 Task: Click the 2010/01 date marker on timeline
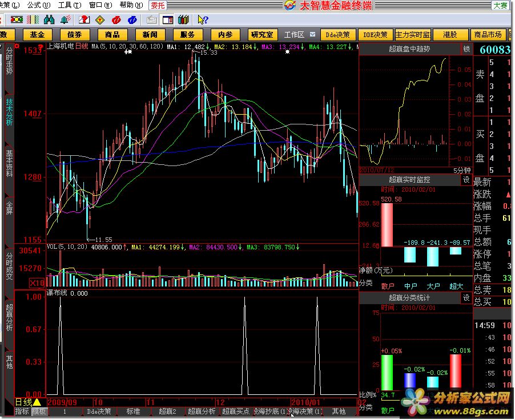click(x=305, y=402)
